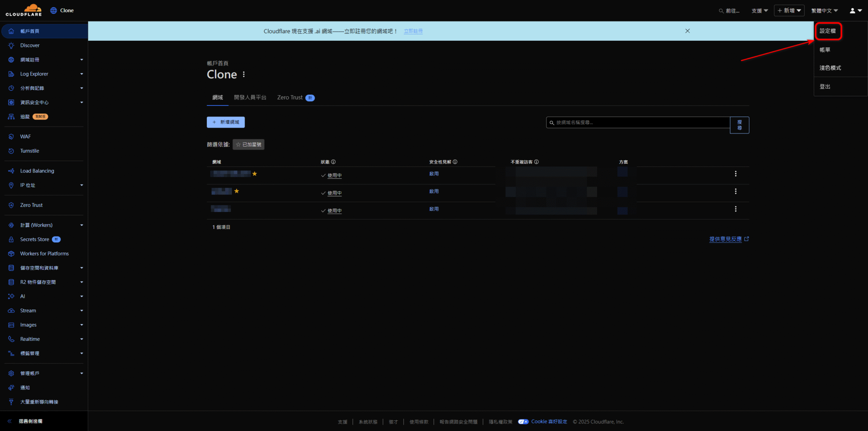Open the WAF section in the sidebar
This screenshot has width=868, height=431.
[25, 136]
